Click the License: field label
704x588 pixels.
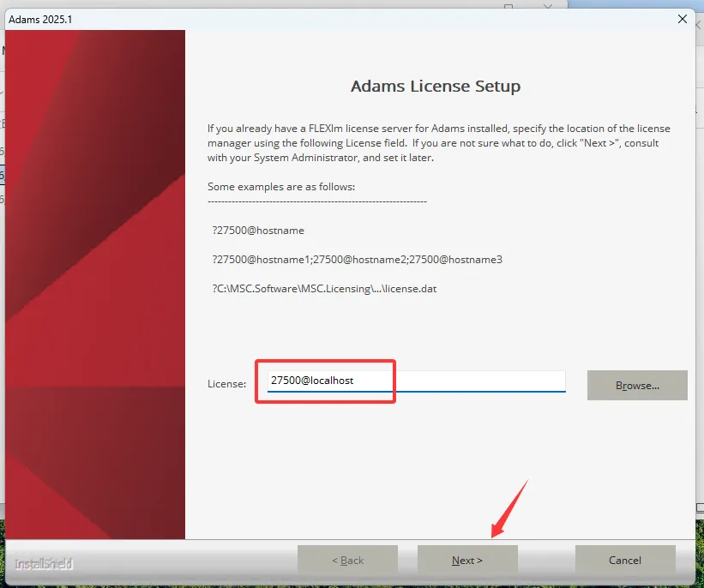(x=226, y=384)
